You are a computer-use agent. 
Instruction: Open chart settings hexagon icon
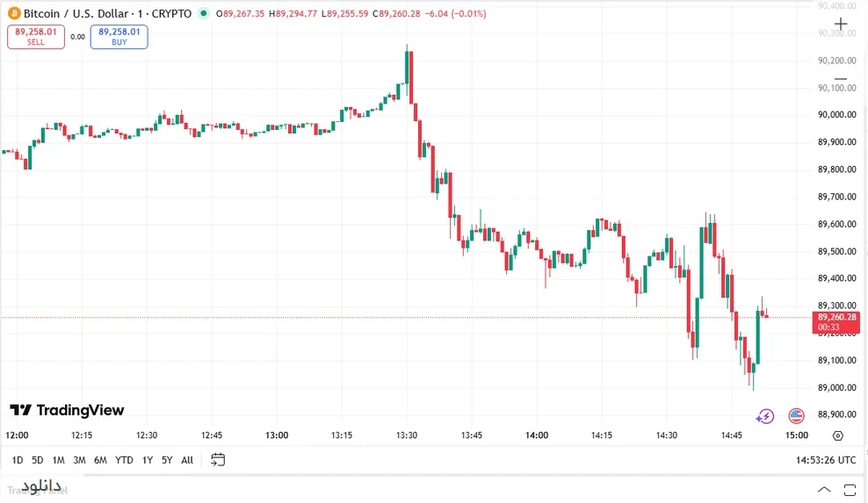(837, 436)
